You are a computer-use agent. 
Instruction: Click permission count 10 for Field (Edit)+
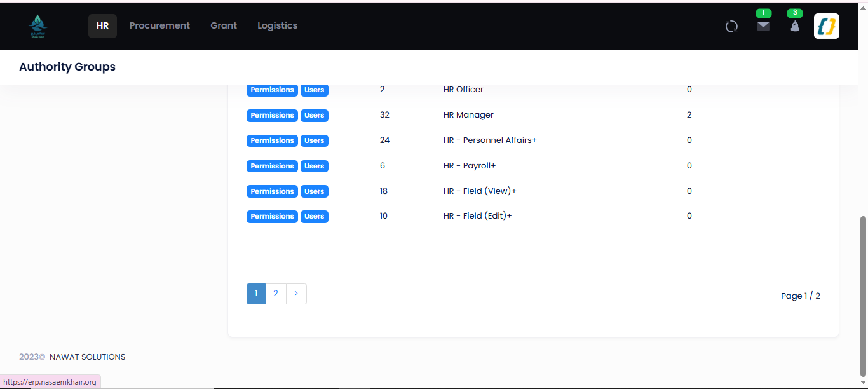coord(384,216)
